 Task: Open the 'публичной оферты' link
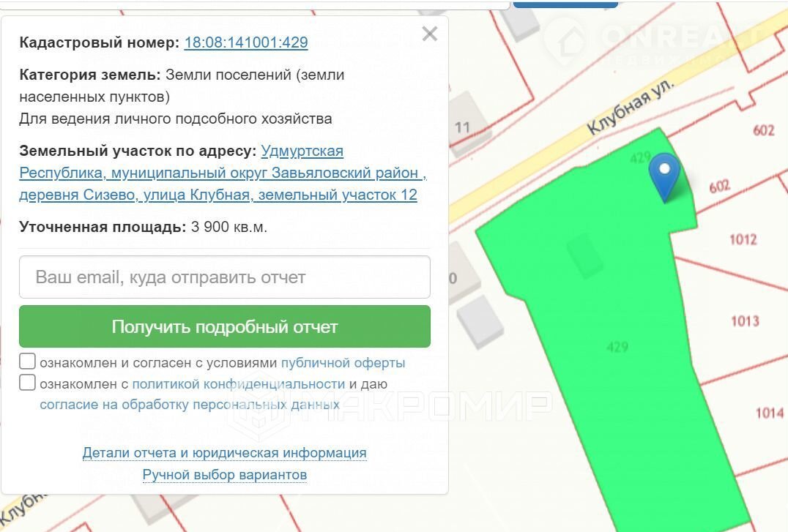343,363
